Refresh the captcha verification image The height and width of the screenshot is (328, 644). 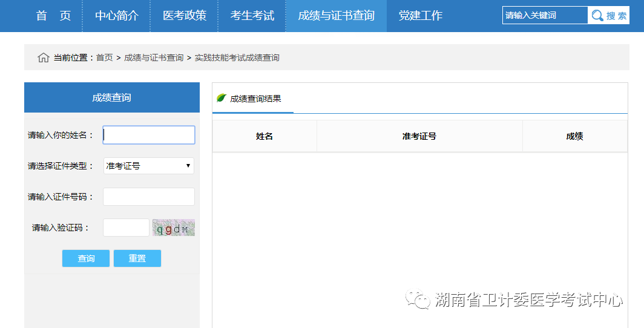coord(173,228)
